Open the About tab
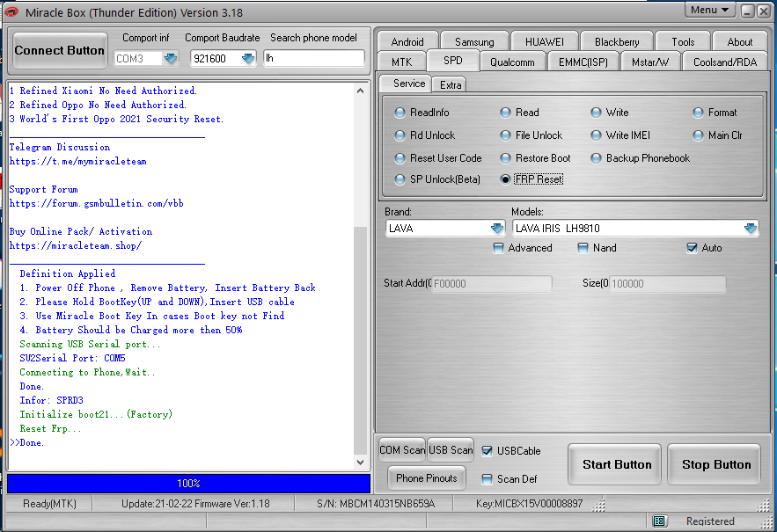The image size is (777, 532). pos(740,41)
